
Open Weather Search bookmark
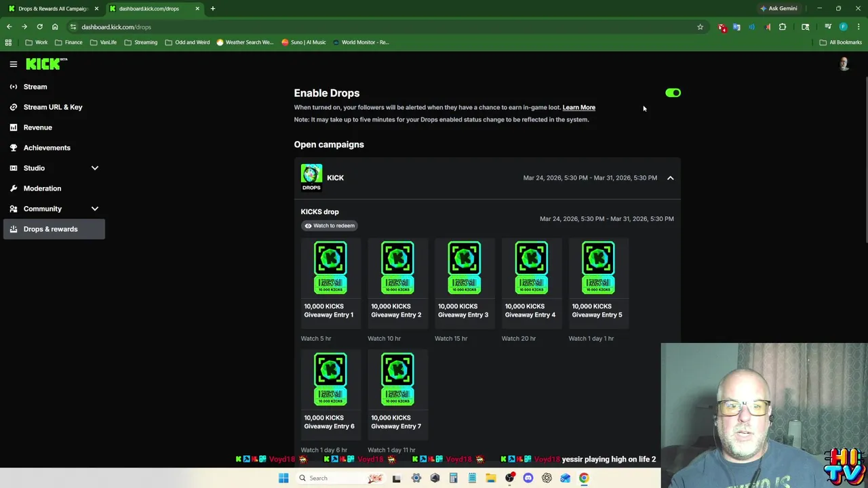(x=245, y=42)
